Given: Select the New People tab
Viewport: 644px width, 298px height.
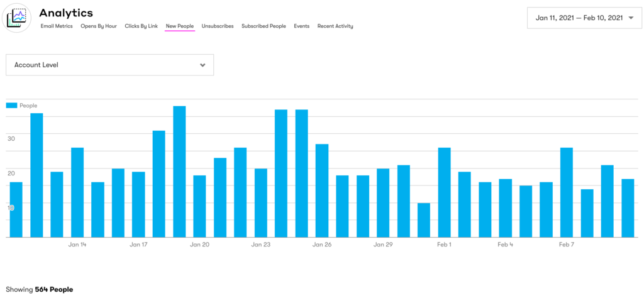Looking at the screenshot, I should (x=180, y=26).
